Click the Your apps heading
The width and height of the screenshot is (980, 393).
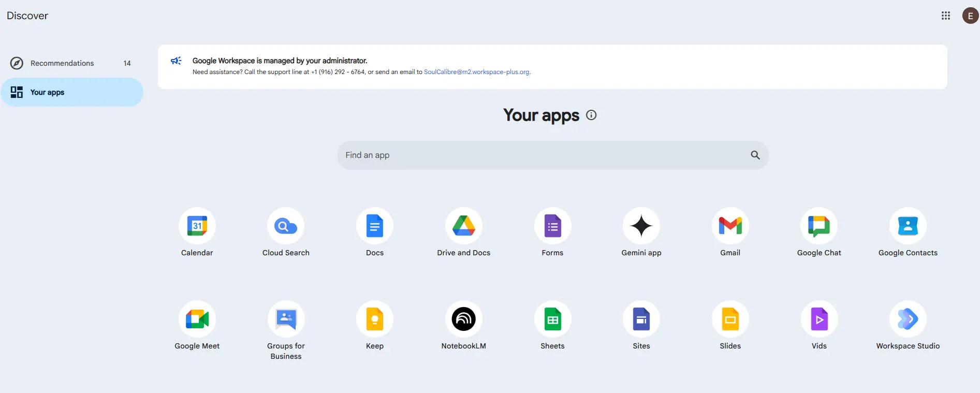click(x=541, y=115)
